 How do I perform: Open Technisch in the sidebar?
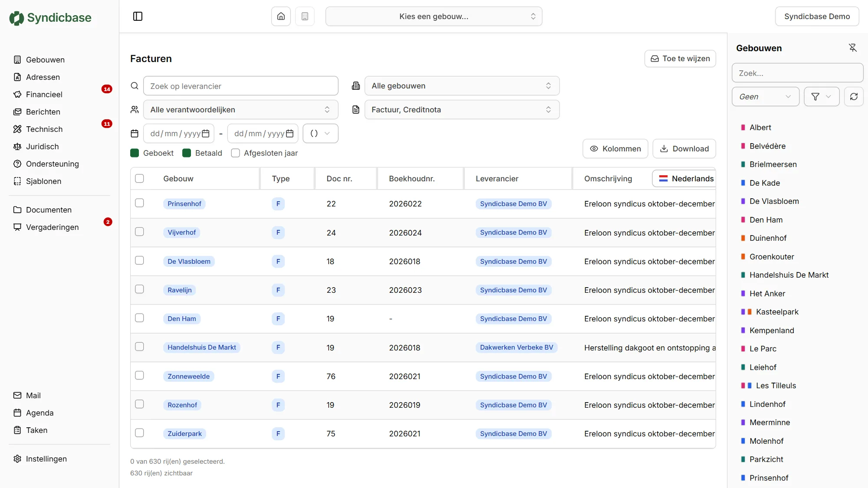tap(44, 129)
